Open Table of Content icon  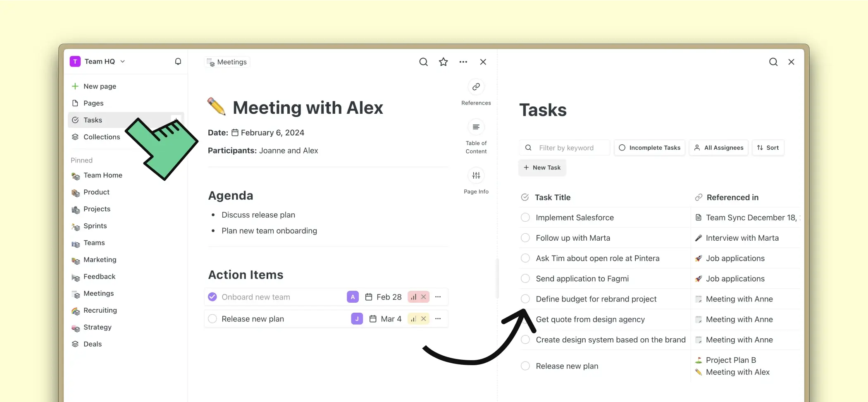(476, 127)
